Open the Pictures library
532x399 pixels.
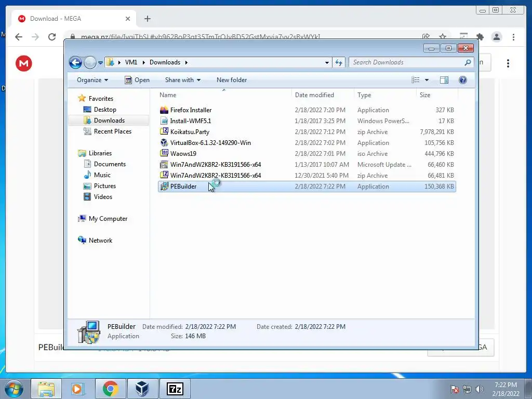click(105, 186)
